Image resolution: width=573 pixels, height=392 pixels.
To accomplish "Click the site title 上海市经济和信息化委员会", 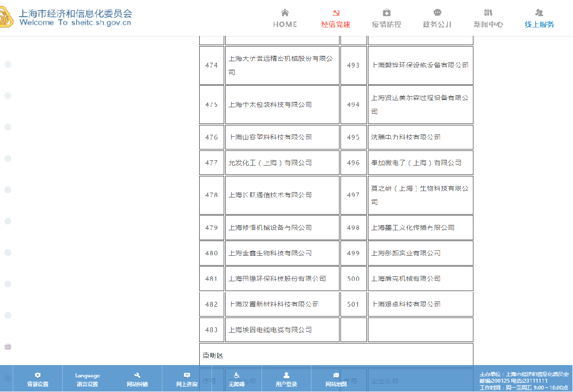I will [75, 14].
